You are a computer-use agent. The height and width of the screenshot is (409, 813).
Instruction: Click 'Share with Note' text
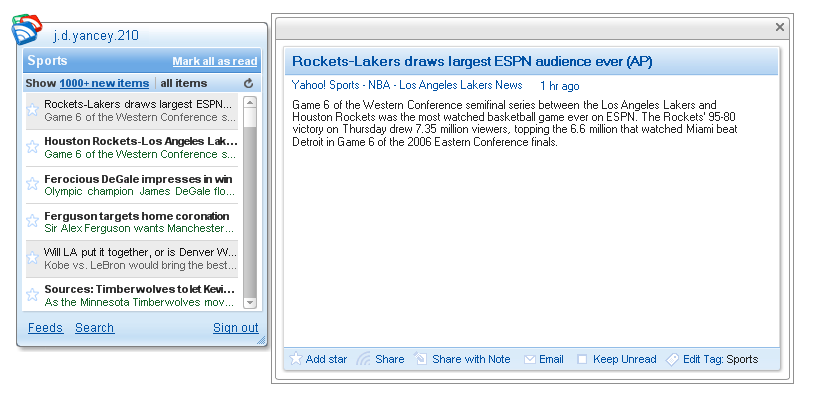(471, 359)
